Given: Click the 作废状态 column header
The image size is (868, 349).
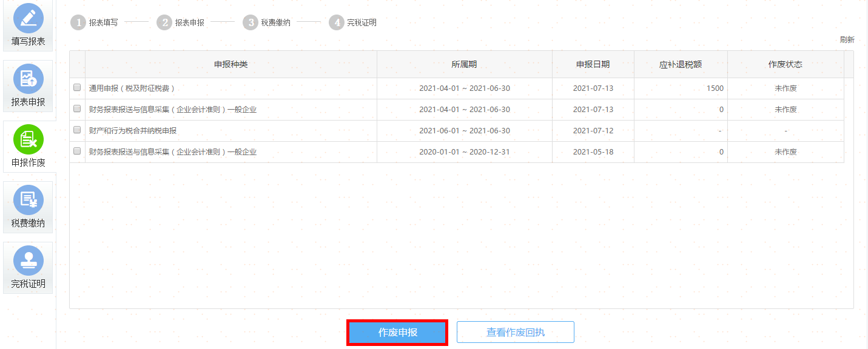Looking at the screenshot, I should (786, 64).
